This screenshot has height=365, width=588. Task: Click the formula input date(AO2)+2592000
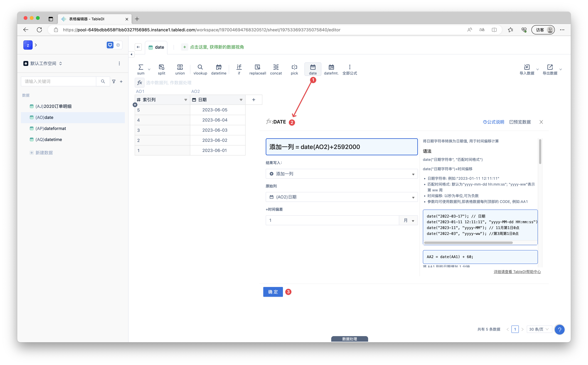(x=342, y=147)
